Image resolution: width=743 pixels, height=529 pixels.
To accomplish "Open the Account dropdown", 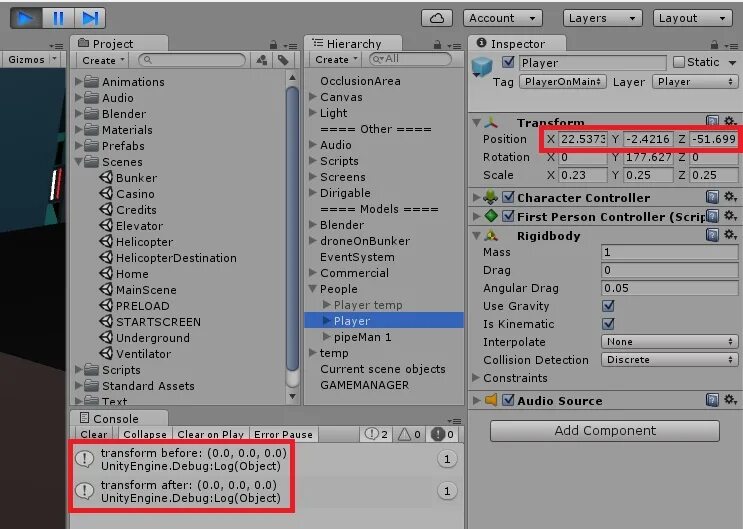I will click(503, 18).
